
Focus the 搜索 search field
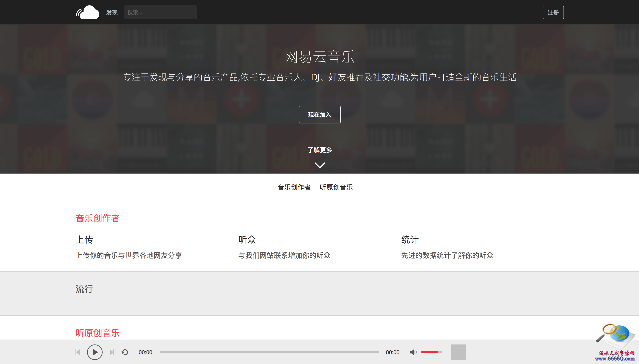(161, 12)
